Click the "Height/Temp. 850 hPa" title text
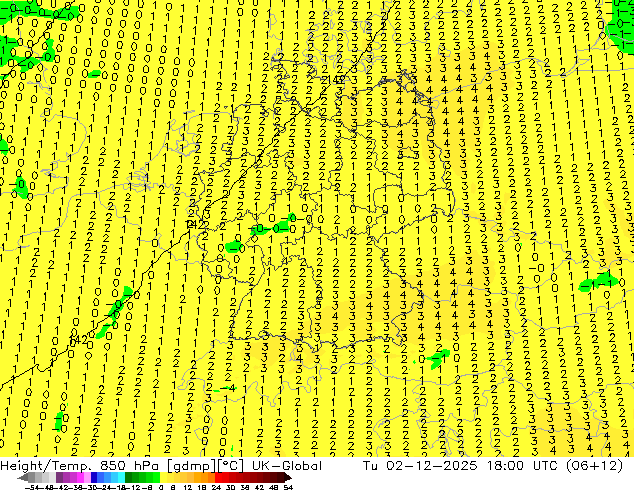This screenshot has width=634, height=490. tap(79, 466)
